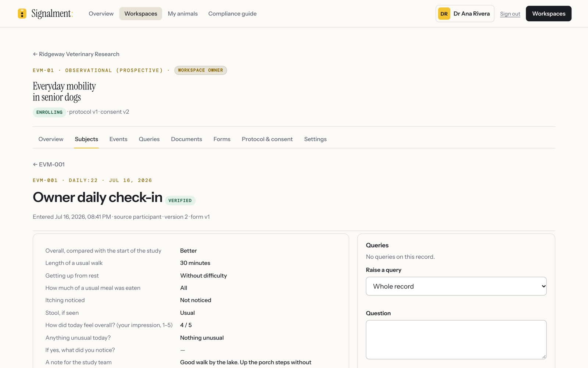Screen dimensions: 588x368
Task: Click the Verified status badge
Action: point(180,201)
